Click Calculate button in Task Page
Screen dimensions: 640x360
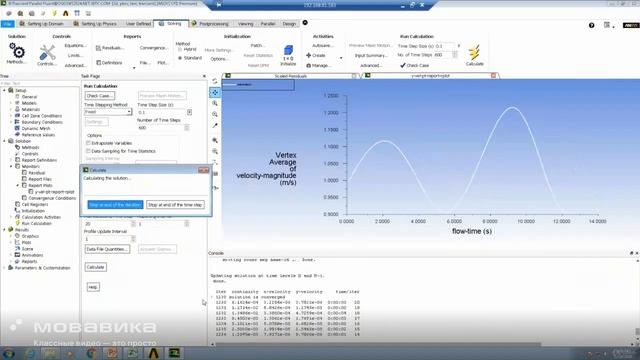96,267
